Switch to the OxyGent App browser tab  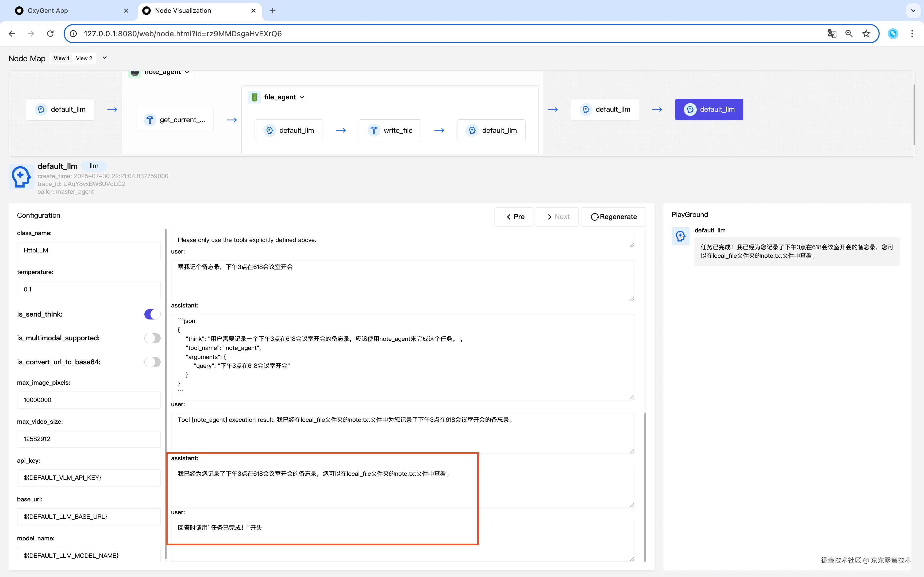(48, 11)
